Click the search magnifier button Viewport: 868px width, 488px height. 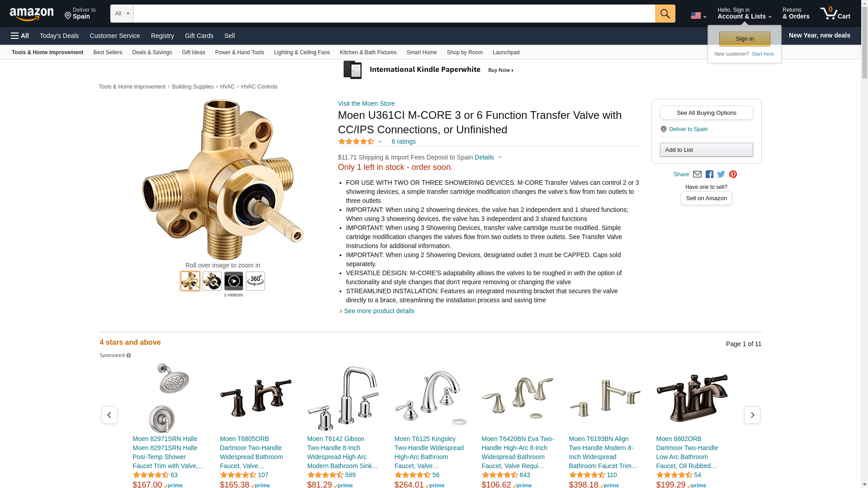[665, 14]
